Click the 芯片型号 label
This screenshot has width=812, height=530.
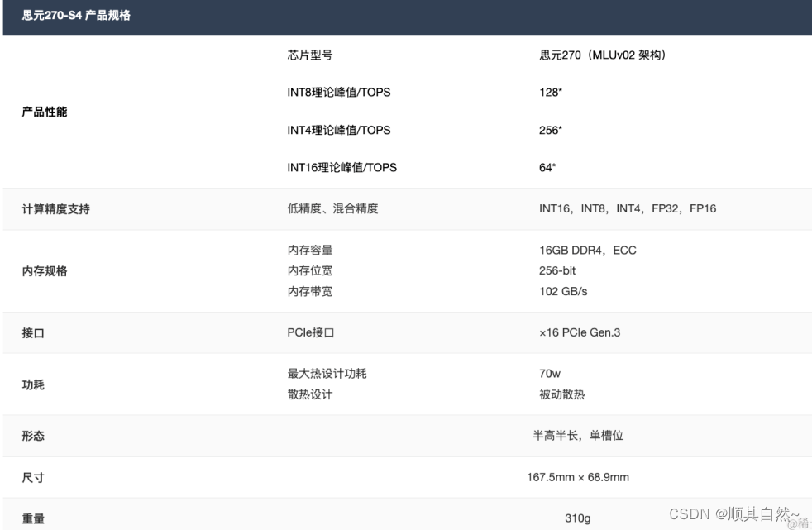[310, 55]
